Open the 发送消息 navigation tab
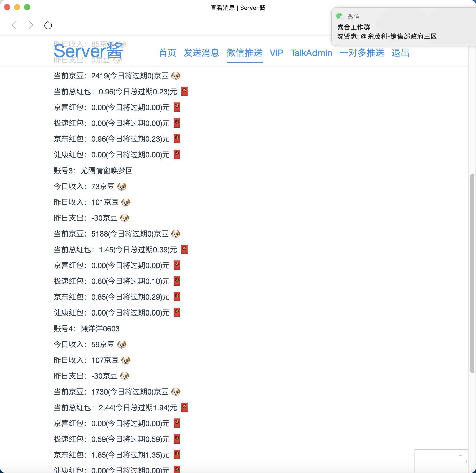The width and height of the screenshot is (476, 473). click(x=201, y=53)
